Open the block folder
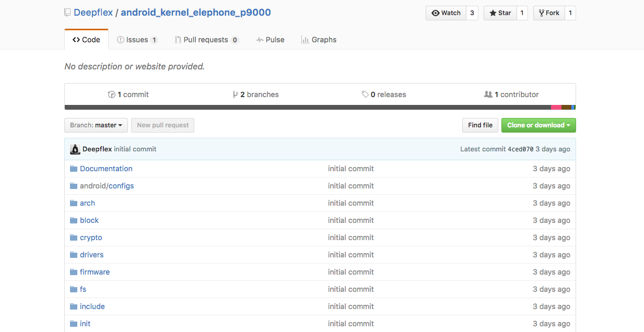The height and width of the screenshot is (332, 644). pyautogui.click(x=89, y=220)
